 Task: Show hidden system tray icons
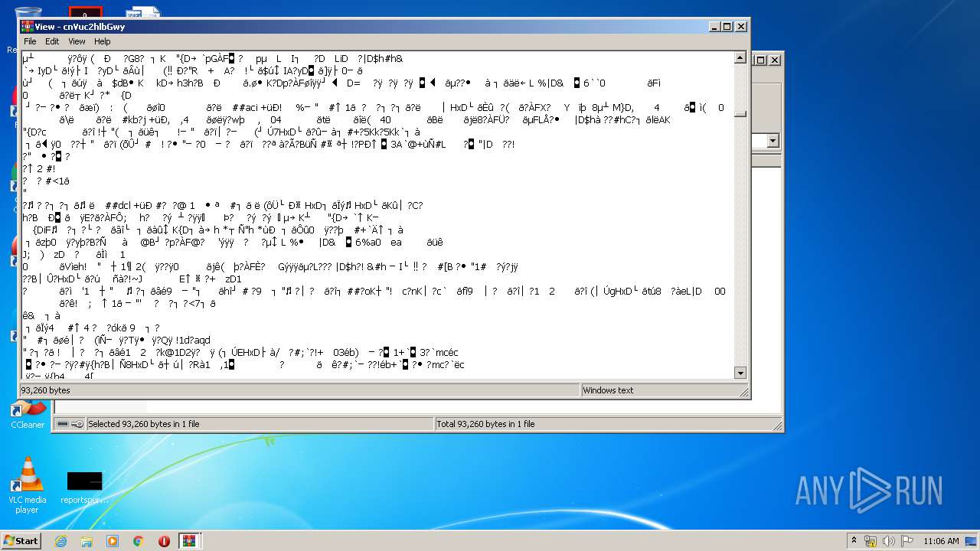[854, 540]
